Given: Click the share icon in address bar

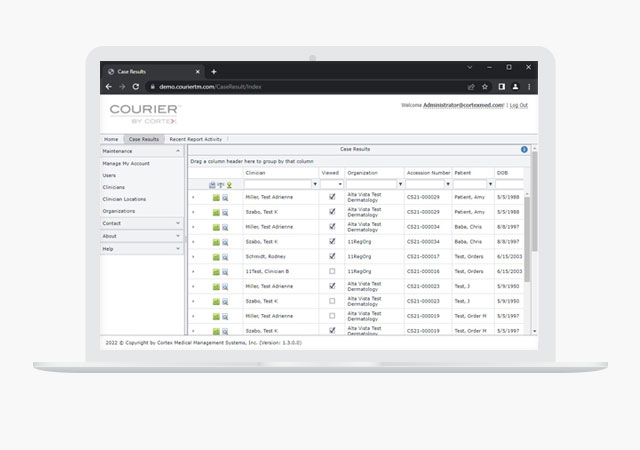Looking at the screenshot, I should tap(471, 87).
